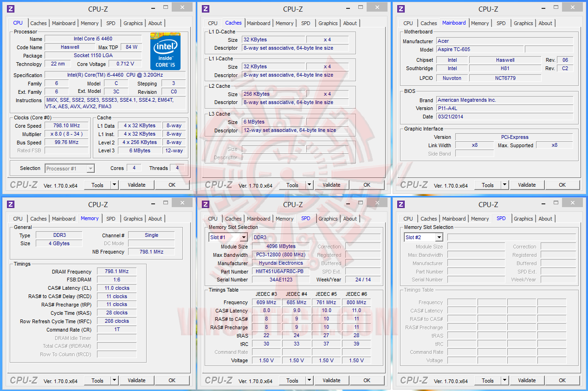Open the Mainboard tab in the CPU tab window
Viewport: 588px width, 391px height.
(64, 23)
